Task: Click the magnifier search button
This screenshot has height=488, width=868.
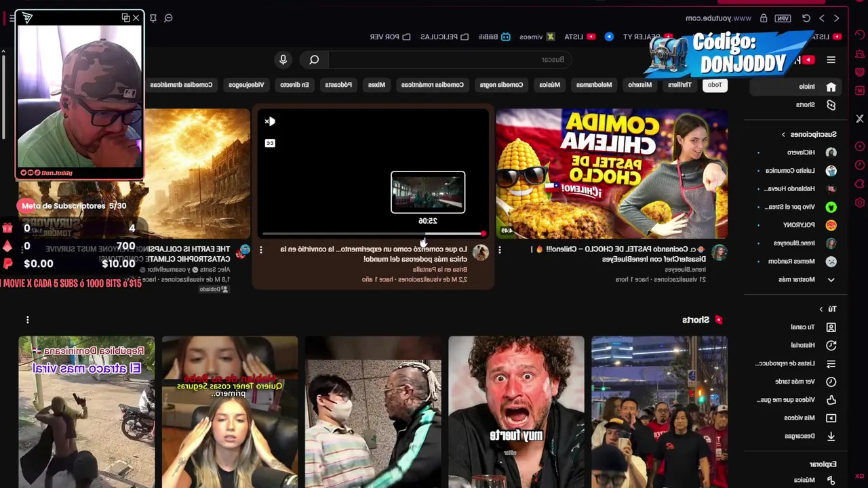Action: [x=314, y=60]
